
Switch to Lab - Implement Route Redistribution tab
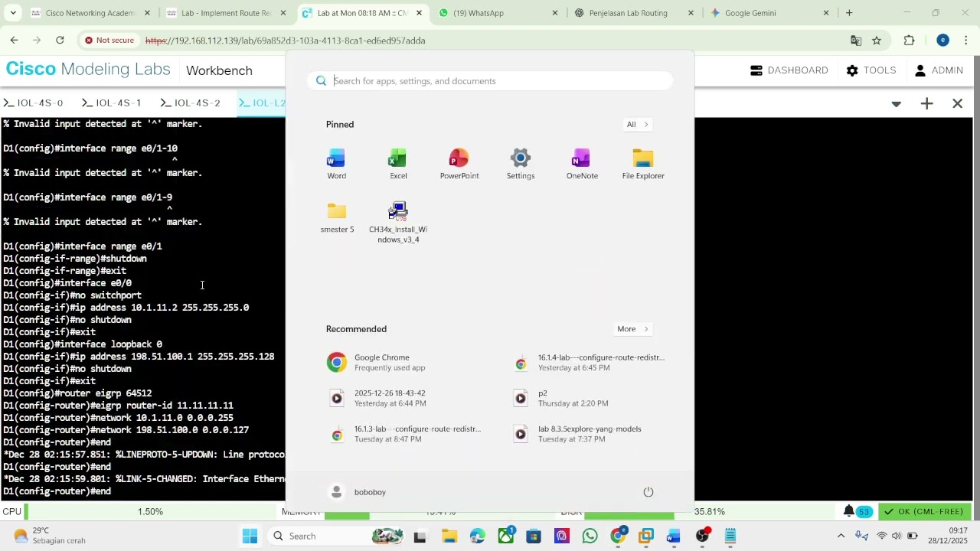[x=227, y=13]
